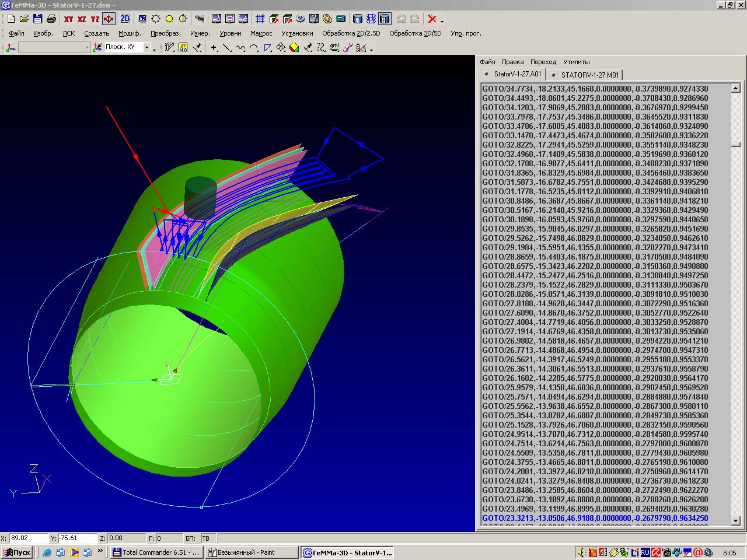Switch to Total Commander taskbar button
Image resolution: width=747 pixels, height=560 pixels.
coord(157,552)
